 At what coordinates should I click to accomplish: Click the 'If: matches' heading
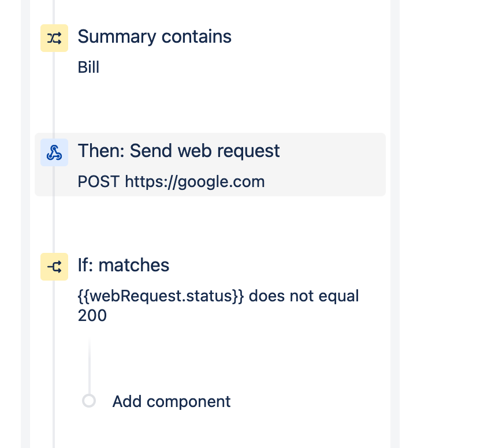click(124, 265)
